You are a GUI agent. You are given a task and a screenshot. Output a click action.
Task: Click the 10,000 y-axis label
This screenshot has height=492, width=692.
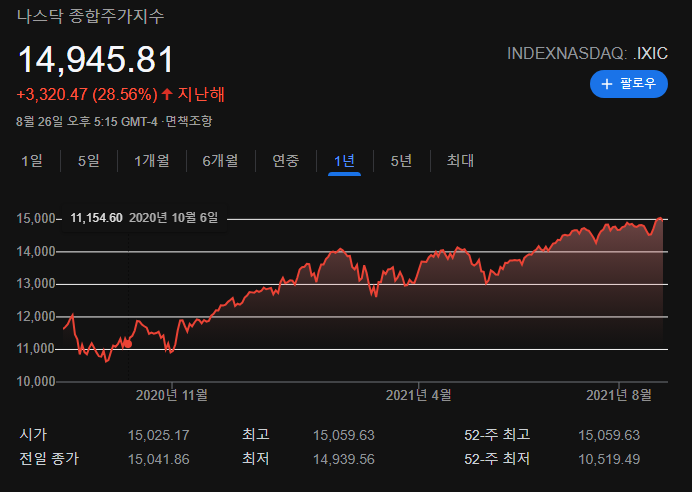pos(36,382)
